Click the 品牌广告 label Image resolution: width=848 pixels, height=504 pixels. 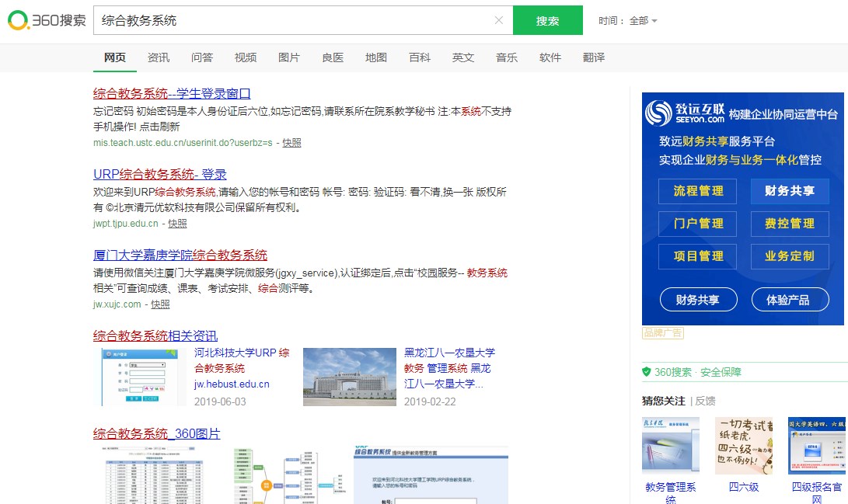coord(663,332)
